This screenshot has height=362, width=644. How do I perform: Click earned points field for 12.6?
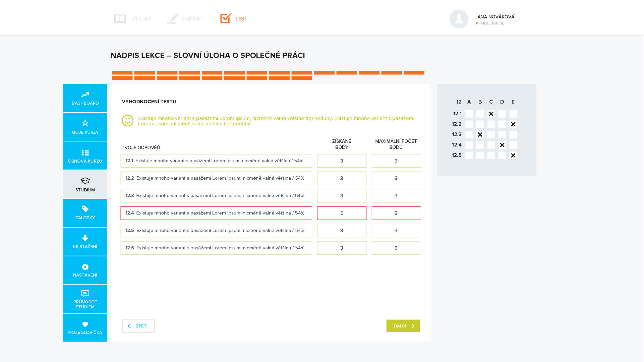pyautogui.click(x=342, y=248)
